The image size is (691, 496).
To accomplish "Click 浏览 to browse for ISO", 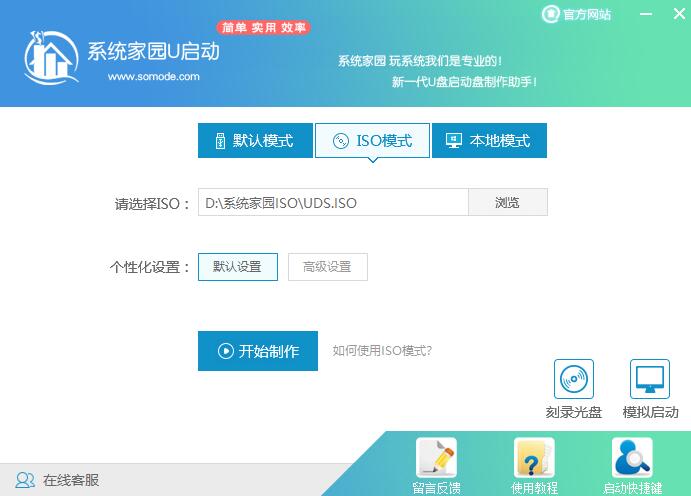I will click(508, 202).
